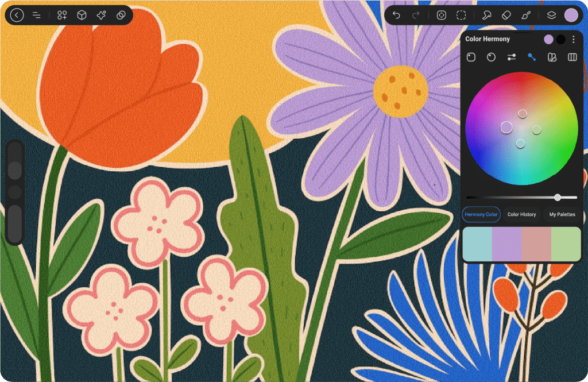
Task: Click the sparkle effects icon
Action: [101, 16]
